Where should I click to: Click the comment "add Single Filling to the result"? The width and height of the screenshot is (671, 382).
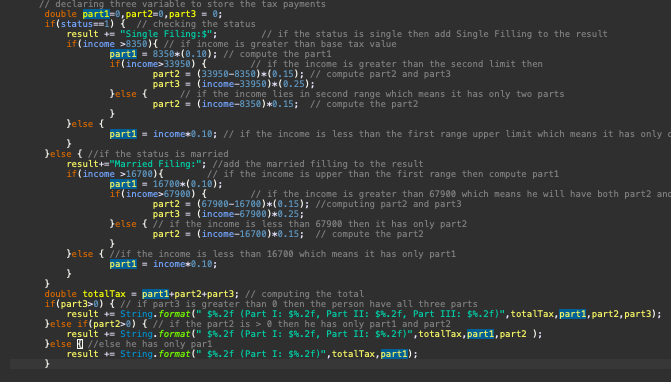521,34
